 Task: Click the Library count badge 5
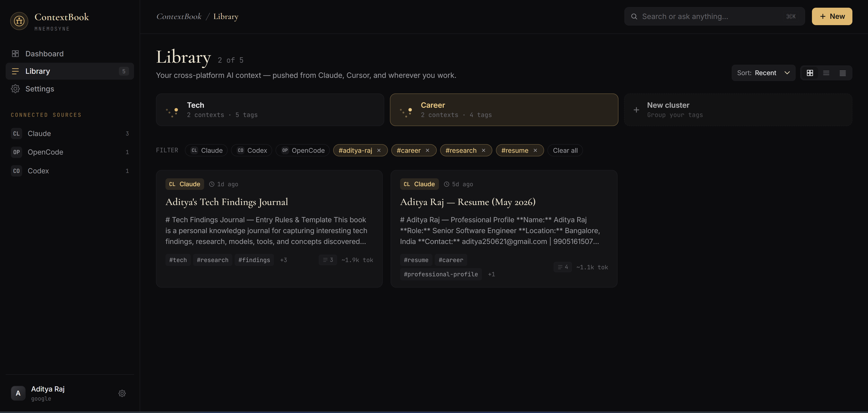click(x=124, y=71)
